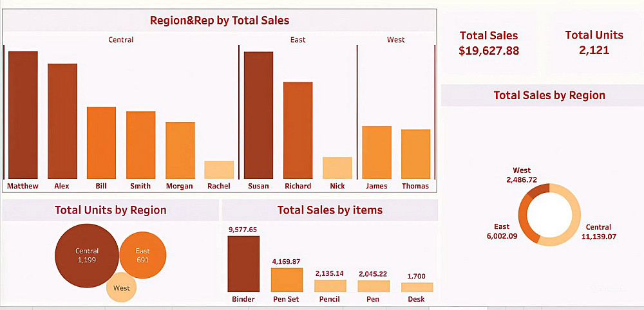Screen dimensions: 644x310
Task: Select the James bar in West
Action: point(377,152)
